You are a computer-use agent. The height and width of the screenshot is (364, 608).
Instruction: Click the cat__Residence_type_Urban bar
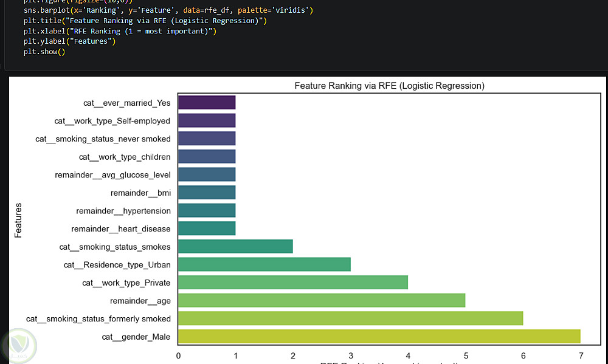point(264,264)
